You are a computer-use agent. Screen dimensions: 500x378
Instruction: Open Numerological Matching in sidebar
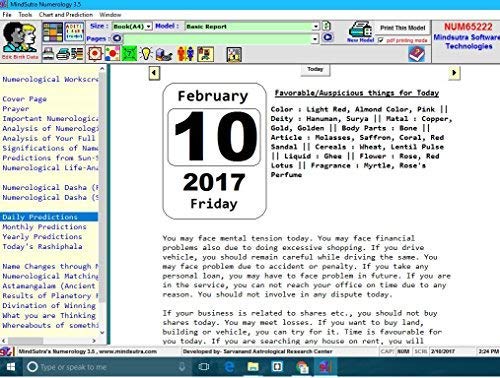(50, 276)
